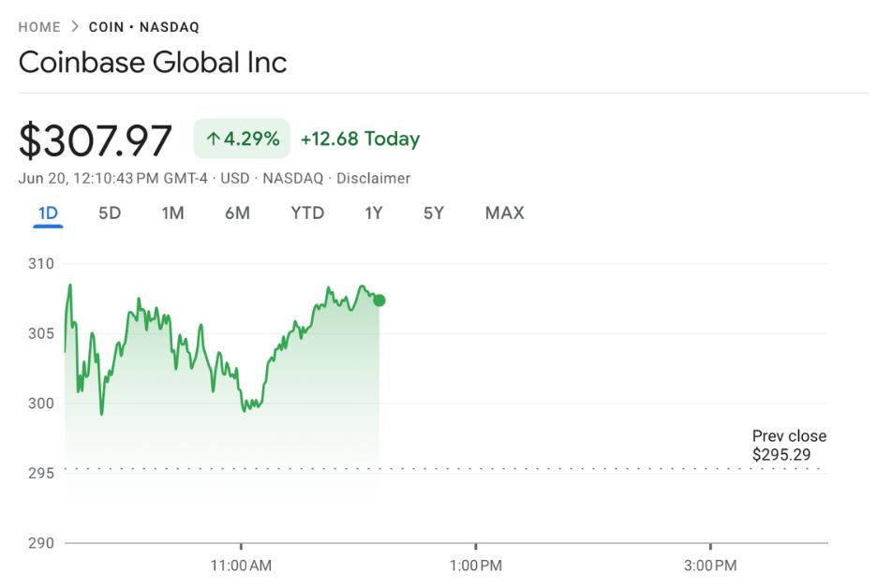Click the Prev close $295.29 label
Image resolution: width=877 pixels, height=588 pixels.
point(789,446)
